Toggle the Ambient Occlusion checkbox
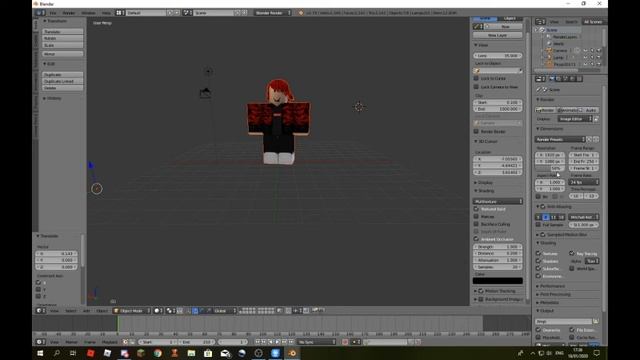The width and height of the screenshot is (640, 360). pyautogui.click(x=476, y=239)
